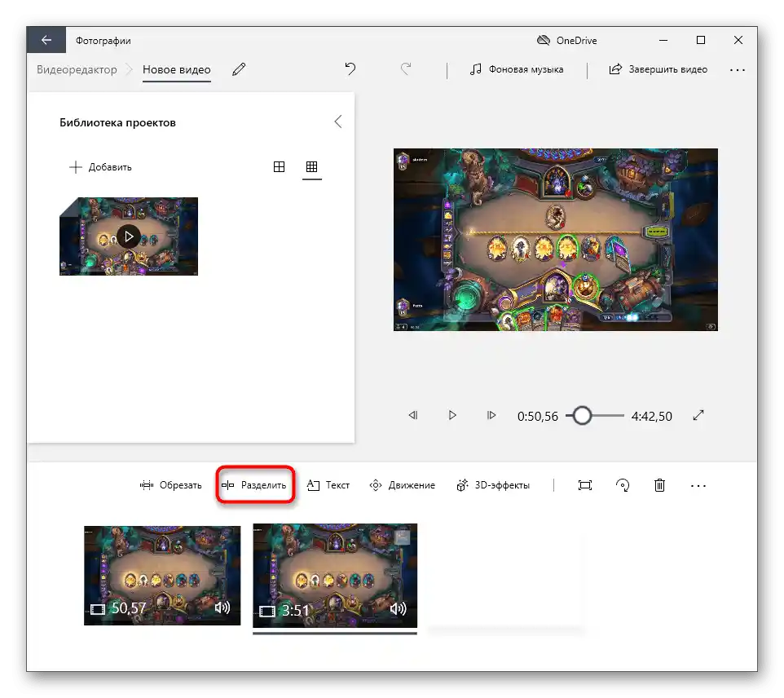Switch library to large tile view

[279, 166]
